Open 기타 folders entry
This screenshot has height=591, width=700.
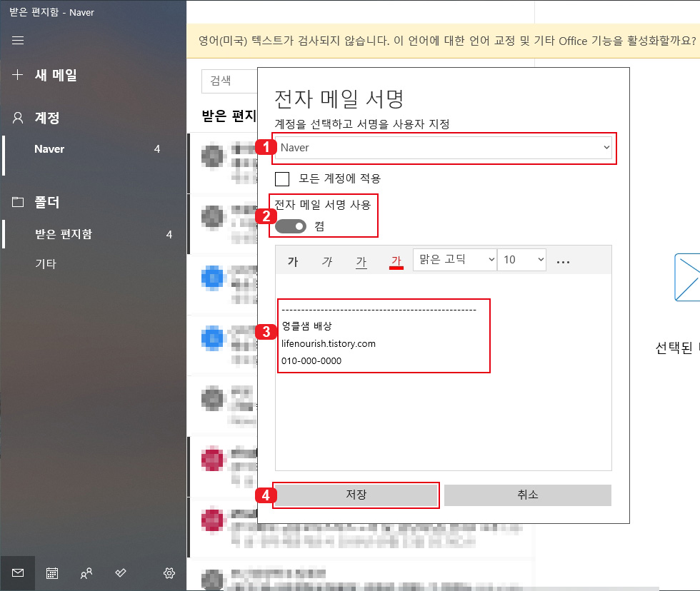click(46, 263)
